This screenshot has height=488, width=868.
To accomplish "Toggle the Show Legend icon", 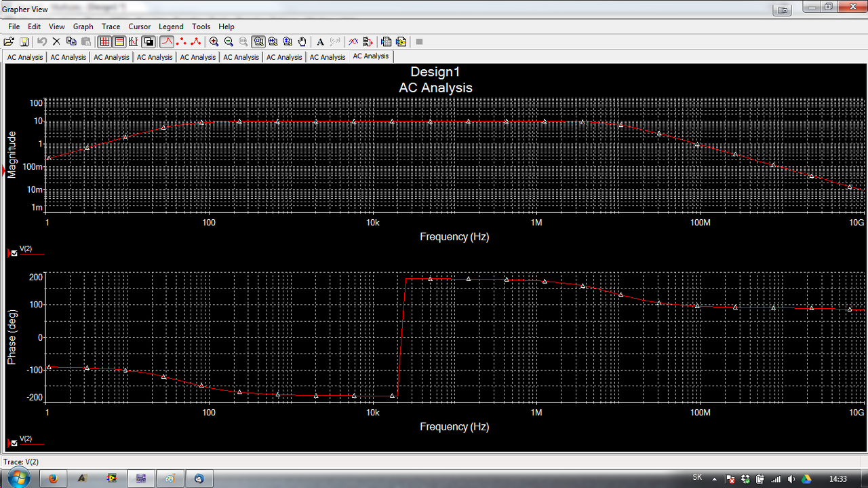I will point(119,41).
